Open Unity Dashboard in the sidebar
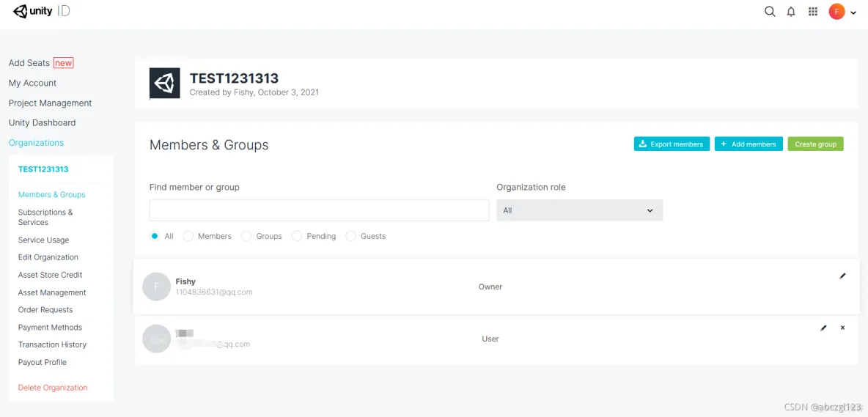 tap(42, 123)
